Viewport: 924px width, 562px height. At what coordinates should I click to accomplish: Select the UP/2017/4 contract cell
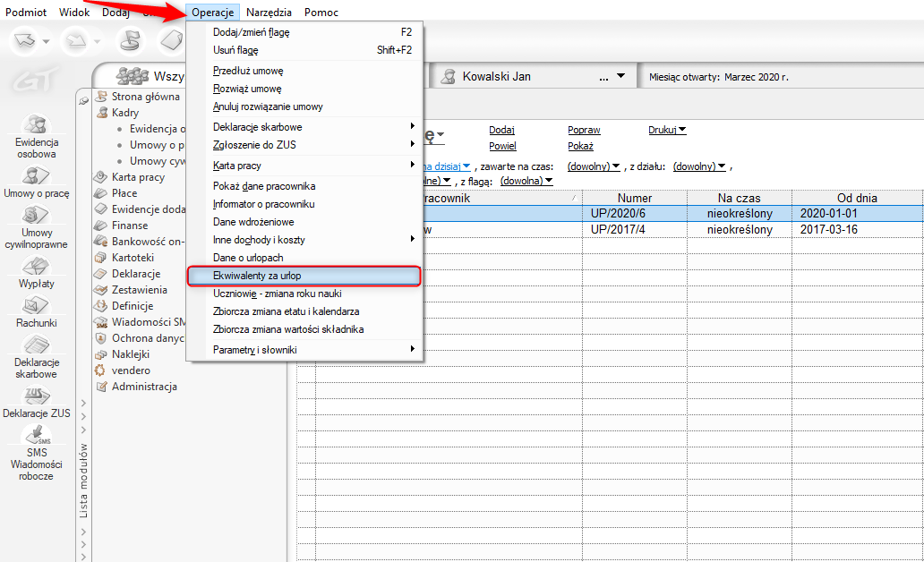coord(635,229)
